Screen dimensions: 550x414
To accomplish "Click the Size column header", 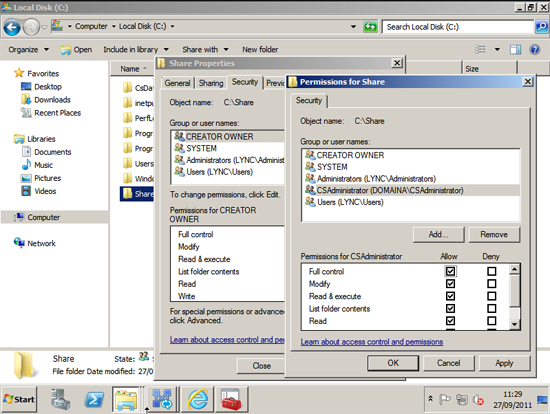I will [x=489, y=69].
